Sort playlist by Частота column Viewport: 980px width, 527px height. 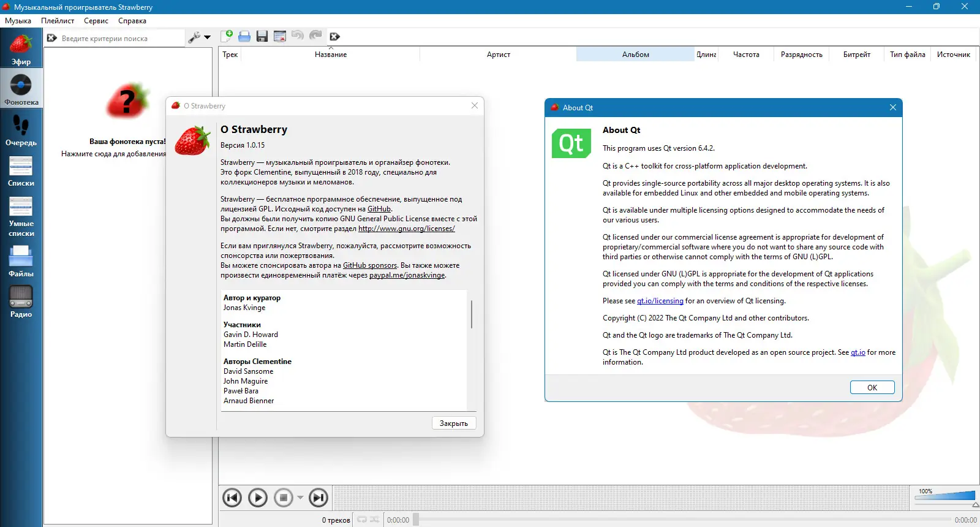pos(746,55)
